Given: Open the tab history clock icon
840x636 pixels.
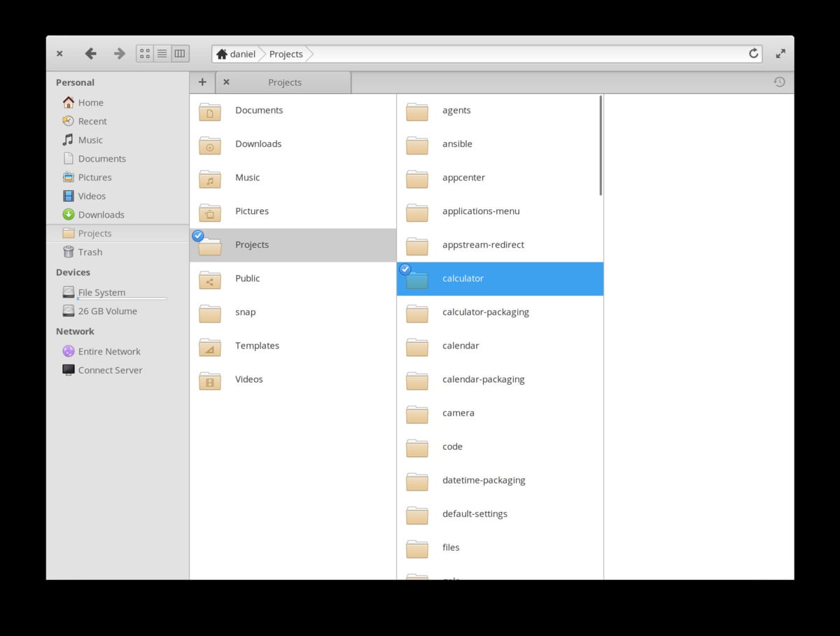Looking at the screenshot, I should [779, 82].
